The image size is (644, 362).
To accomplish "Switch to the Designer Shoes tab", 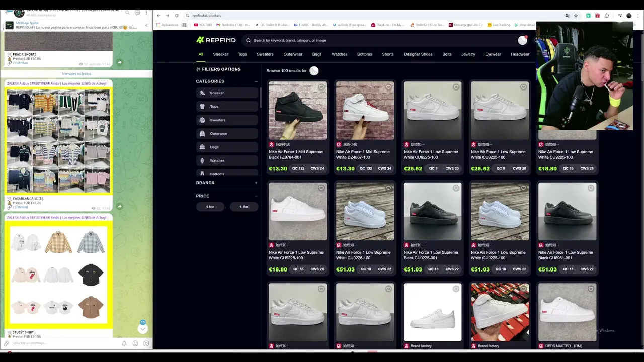I will (418, 54).
